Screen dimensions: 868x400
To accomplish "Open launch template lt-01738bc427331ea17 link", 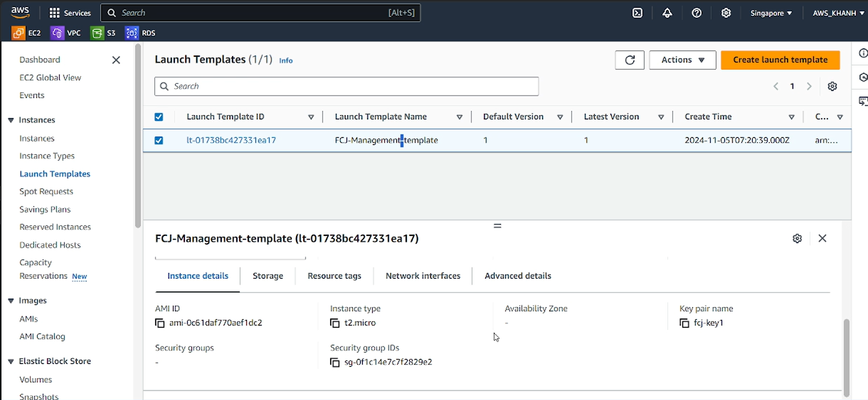I will [231, 140].
